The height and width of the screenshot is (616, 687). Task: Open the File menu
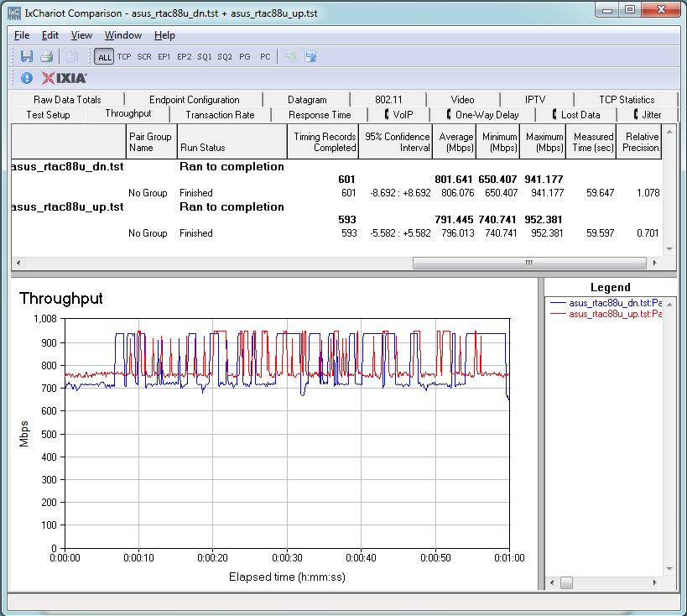[x=22, y=35]
